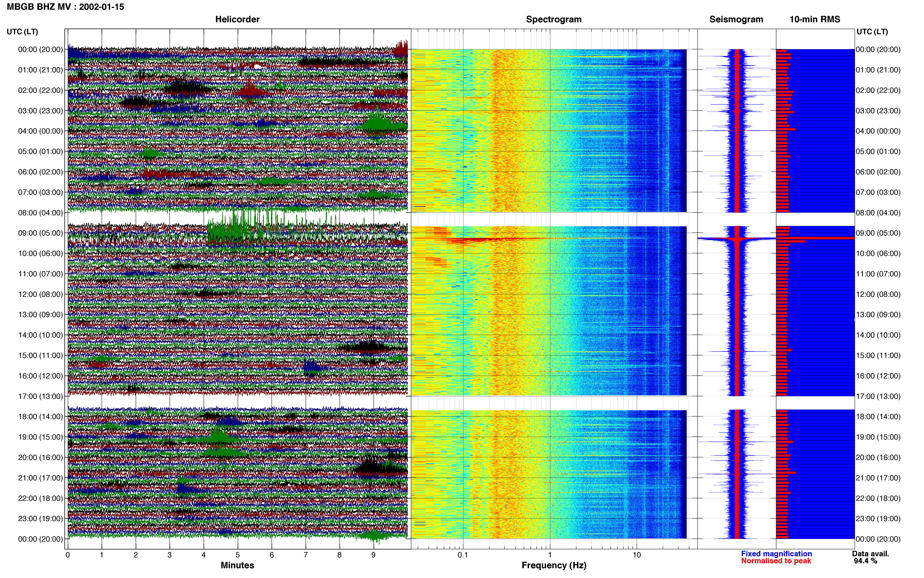924x578 pixels.
Task: Click '07:00 (03:00)' on the Helicorder time axis
Action: 41,192
